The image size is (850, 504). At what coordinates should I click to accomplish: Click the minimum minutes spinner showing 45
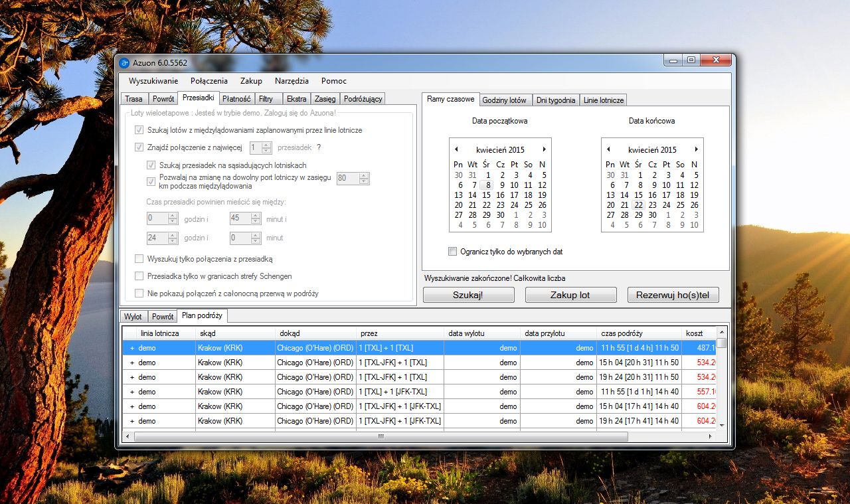[x=245, y=218]
